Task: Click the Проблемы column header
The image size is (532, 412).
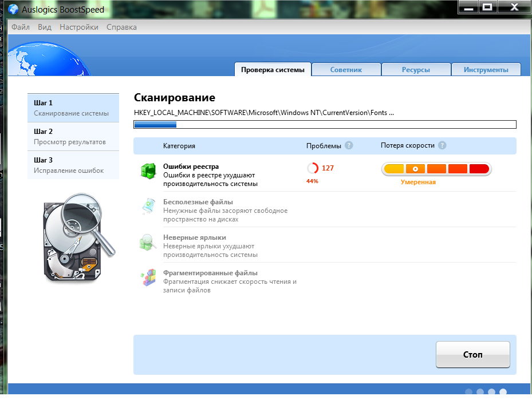Action: coord(324,146)
